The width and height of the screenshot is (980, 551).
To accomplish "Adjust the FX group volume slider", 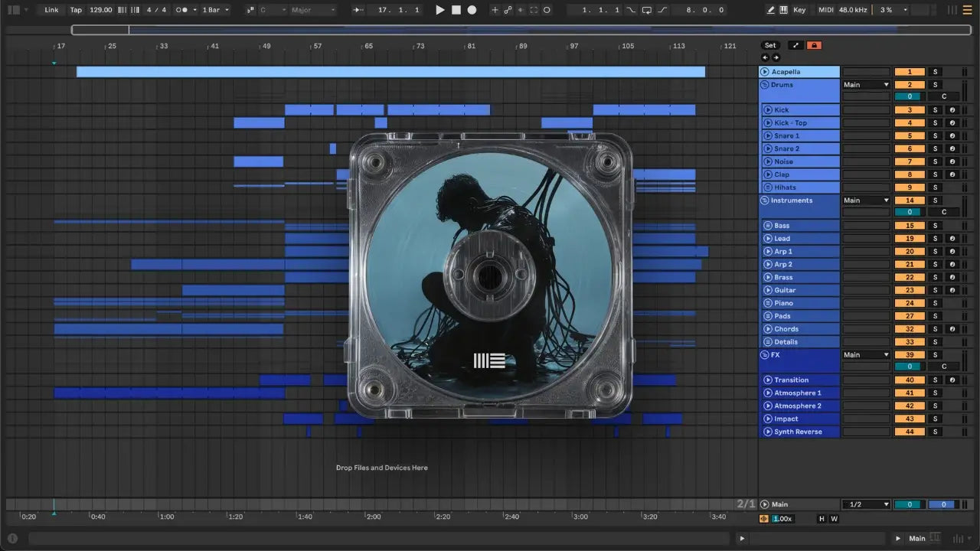I will click(x=910, y=367).
